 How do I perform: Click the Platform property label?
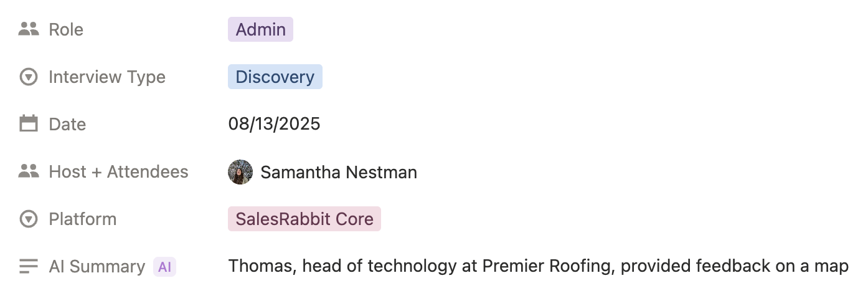[82, 219]
